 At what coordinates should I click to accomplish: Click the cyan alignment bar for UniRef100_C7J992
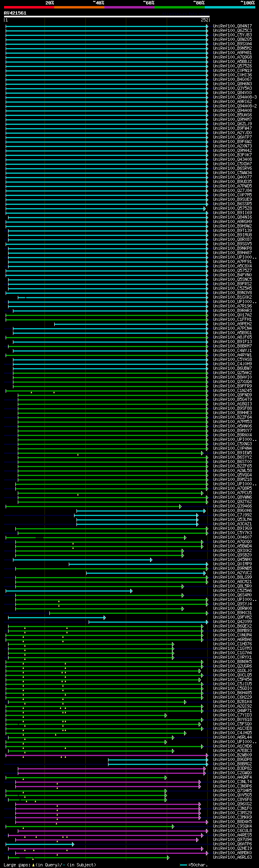tap(136, 515)
